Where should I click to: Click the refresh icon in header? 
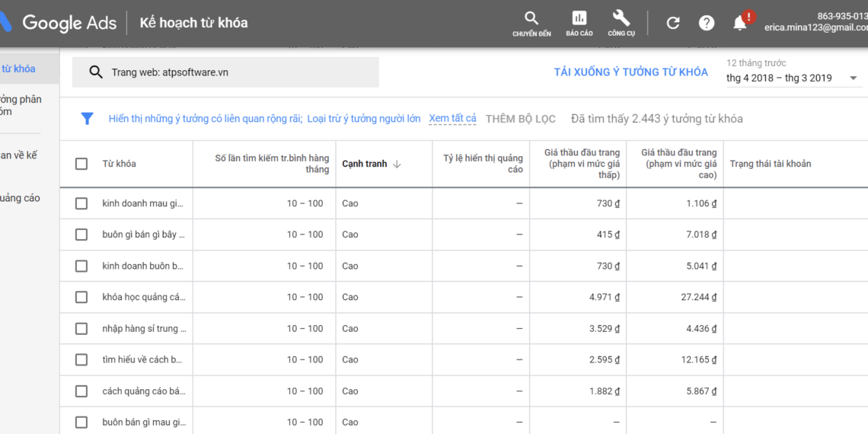coord(672,23)
